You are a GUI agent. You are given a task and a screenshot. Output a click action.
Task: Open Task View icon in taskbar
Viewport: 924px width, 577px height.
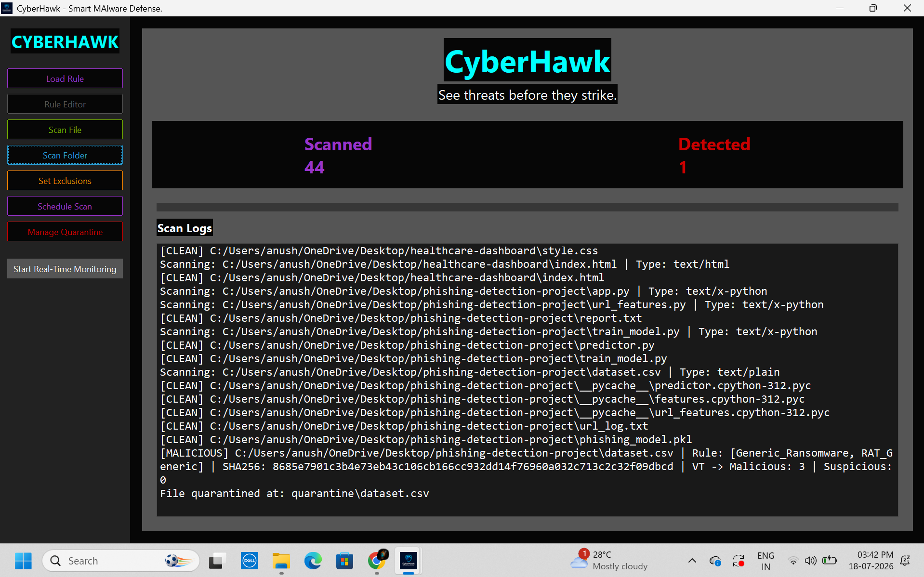[x=217, y=561]
